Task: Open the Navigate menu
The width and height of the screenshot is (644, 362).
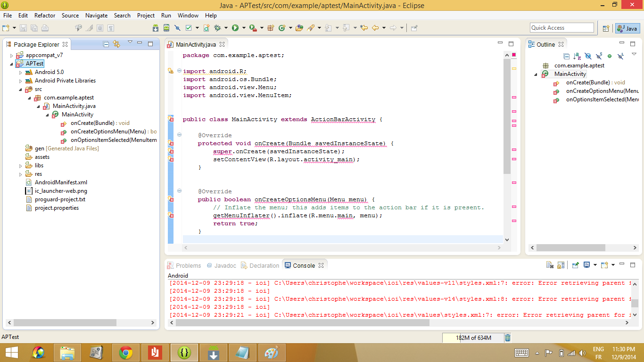Action: (96, 16)
